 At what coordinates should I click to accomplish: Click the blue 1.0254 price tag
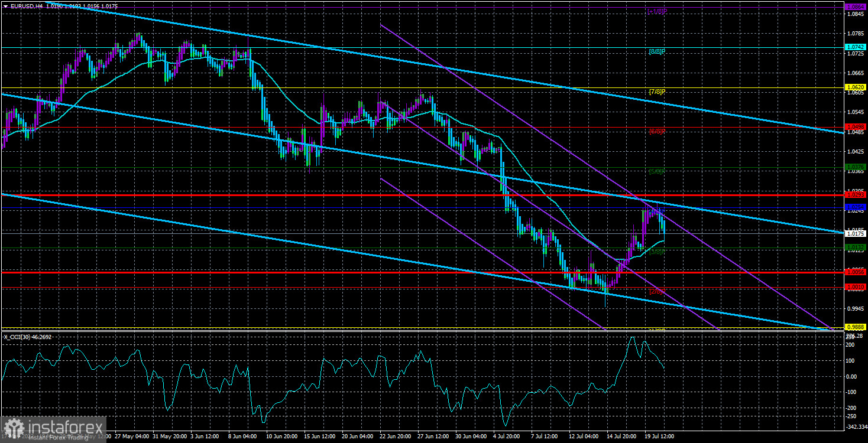(x=856, y=207)
